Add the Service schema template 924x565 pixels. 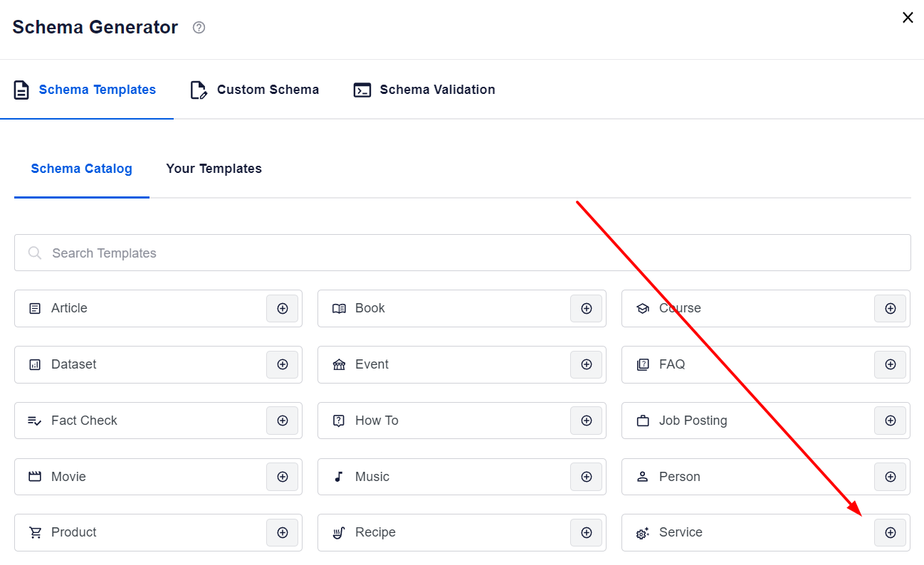point(891,532)
